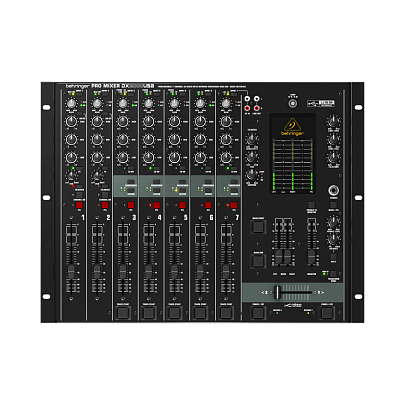
Task: Click the lower assign button in channel 5's gray section
Action: 183,190
